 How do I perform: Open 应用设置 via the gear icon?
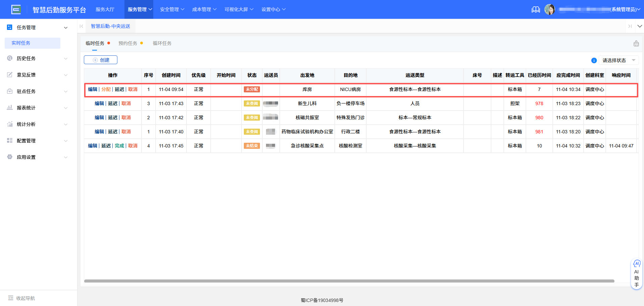(x=9, y=157)
